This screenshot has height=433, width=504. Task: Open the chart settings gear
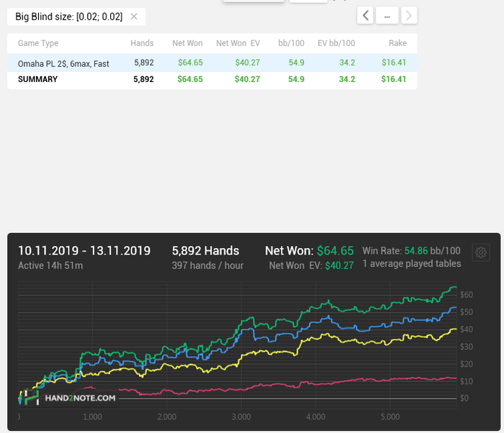(481, 252)
